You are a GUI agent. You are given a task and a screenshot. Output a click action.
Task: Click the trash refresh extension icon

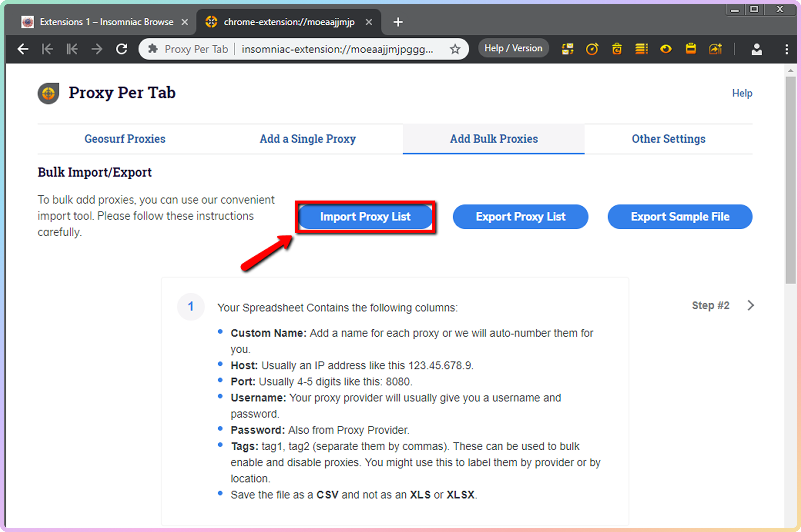[x=617, y=49]
